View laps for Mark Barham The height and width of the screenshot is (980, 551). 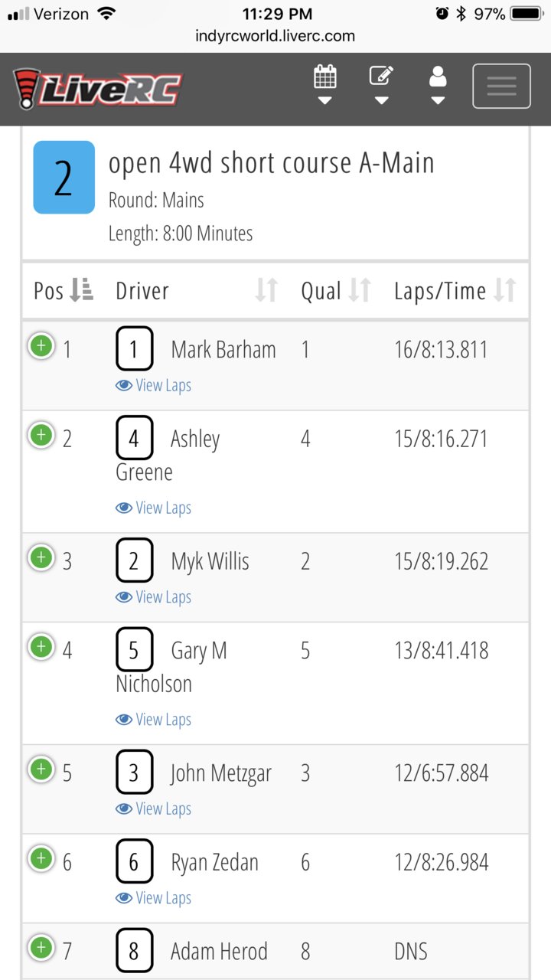coord(153,385)
